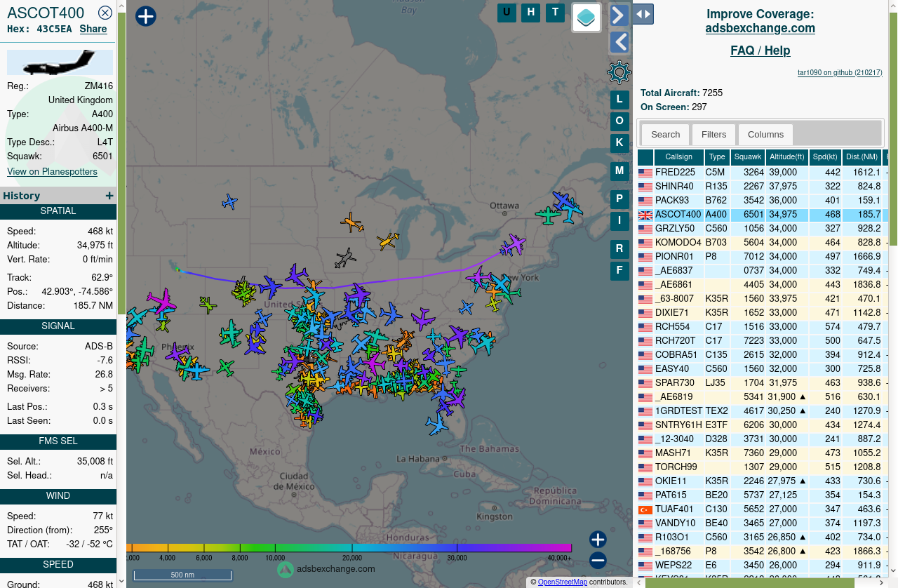Sort table by Altitude(ft) column header
Image resolution: width=898 pixels, height=588 pixels.
[x=786, y=156]
